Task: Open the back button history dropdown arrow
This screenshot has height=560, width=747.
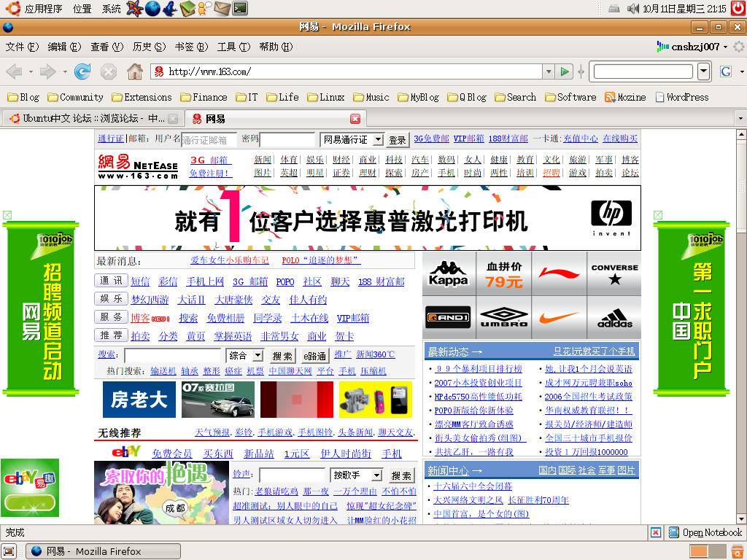Action: pyautogui.click(x=31, y=72)
